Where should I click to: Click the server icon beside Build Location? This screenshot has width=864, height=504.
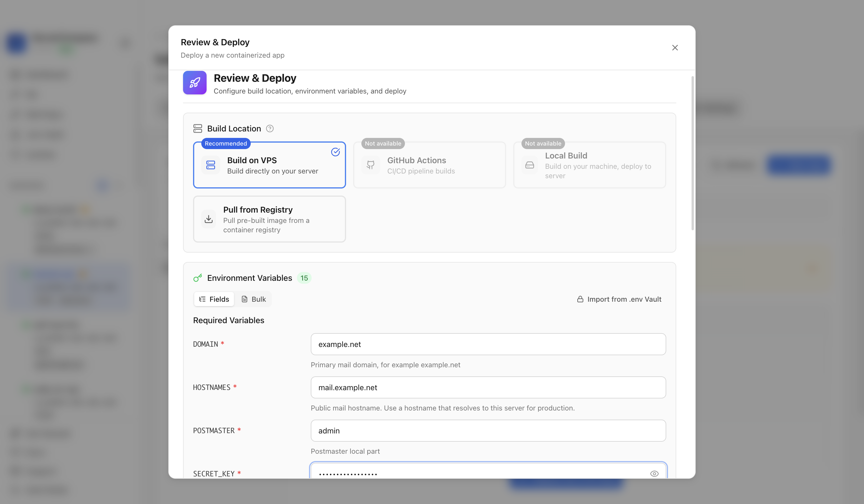coord(198,128)
